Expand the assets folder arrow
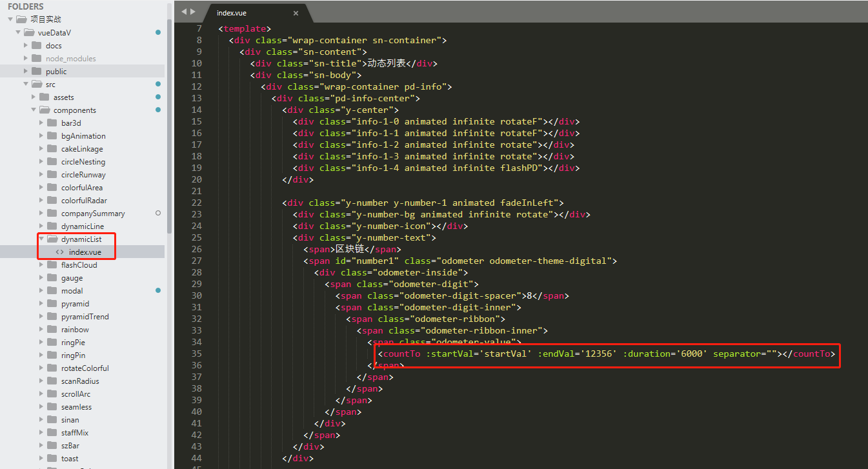The height and width of the screenshot is (469, 868). (x=34, y=97)
